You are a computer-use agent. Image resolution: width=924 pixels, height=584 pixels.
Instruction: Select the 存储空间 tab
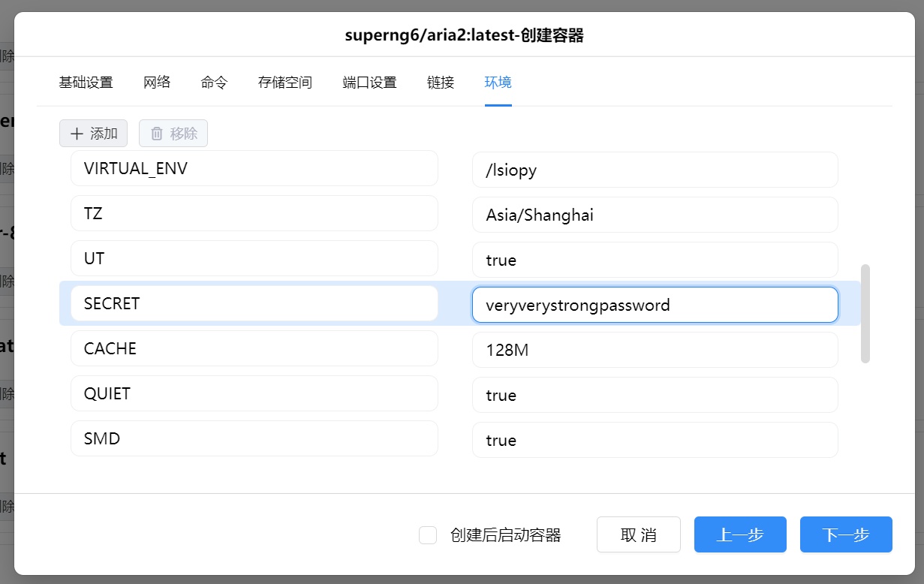tap(285, 83)
